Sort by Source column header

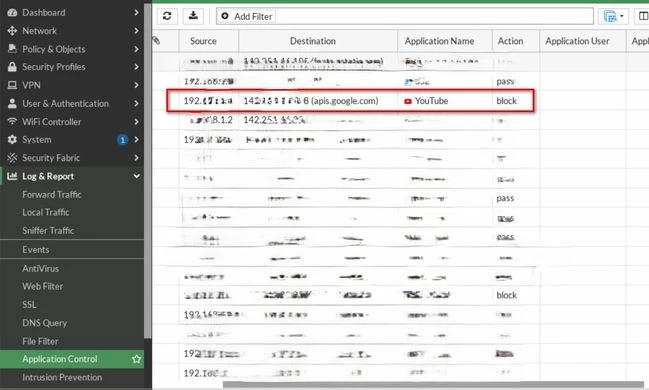[x=203, y=41]
